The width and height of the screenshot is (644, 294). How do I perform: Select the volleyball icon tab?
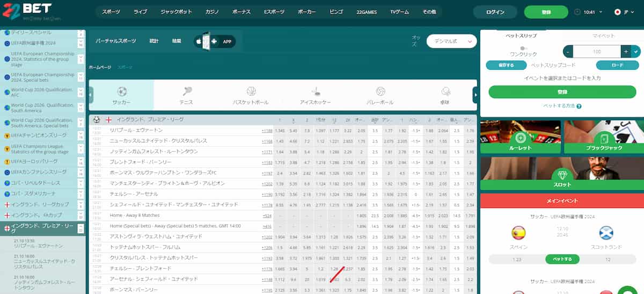tap(381, 91)
